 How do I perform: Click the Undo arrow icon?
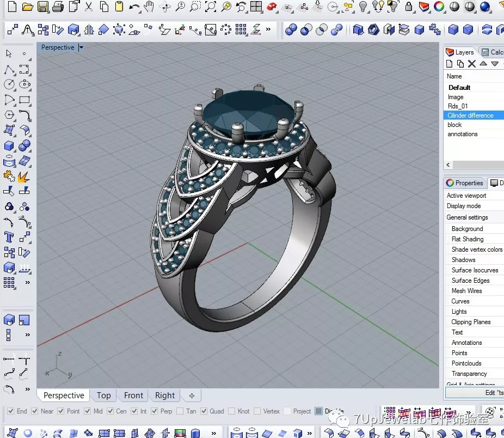pyautogui.click(x=134, y=7)
